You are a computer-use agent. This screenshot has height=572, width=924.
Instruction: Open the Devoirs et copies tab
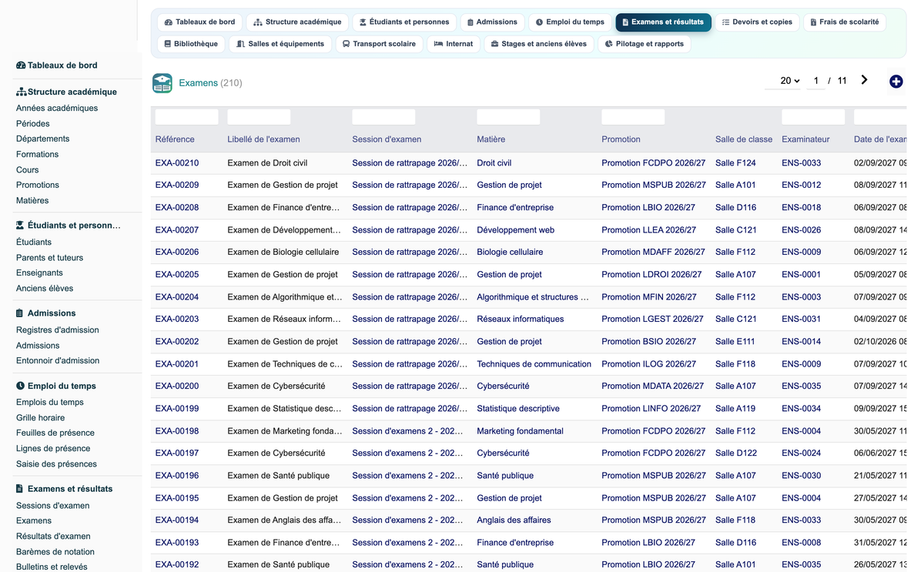(x=757, y=22)
